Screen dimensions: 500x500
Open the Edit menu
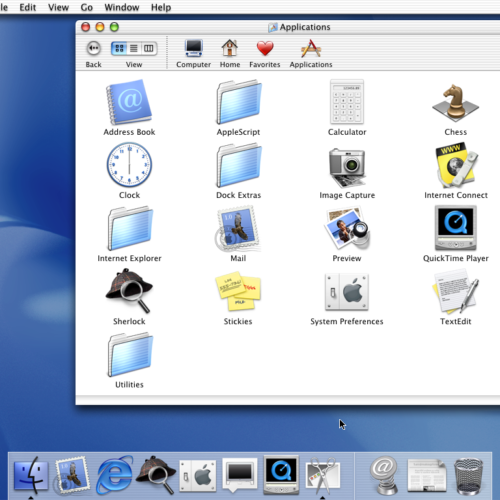click(27, 7)
